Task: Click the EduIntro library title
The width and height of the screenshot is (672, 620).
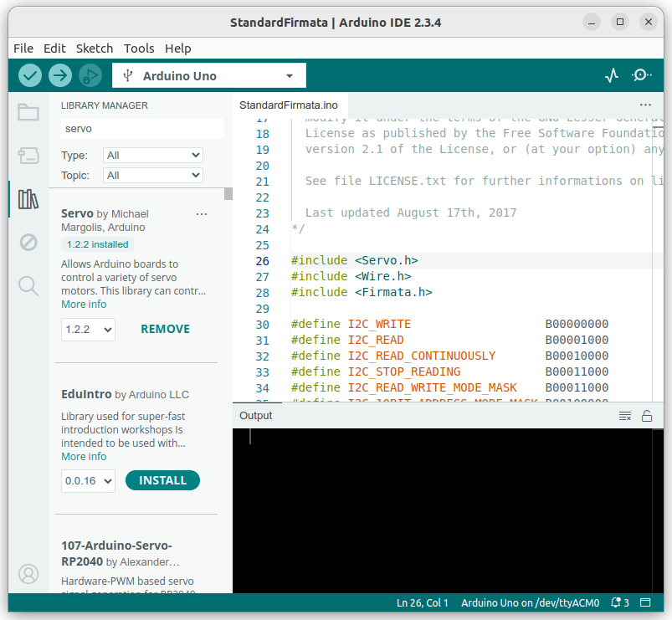Action: pos(86,394)
